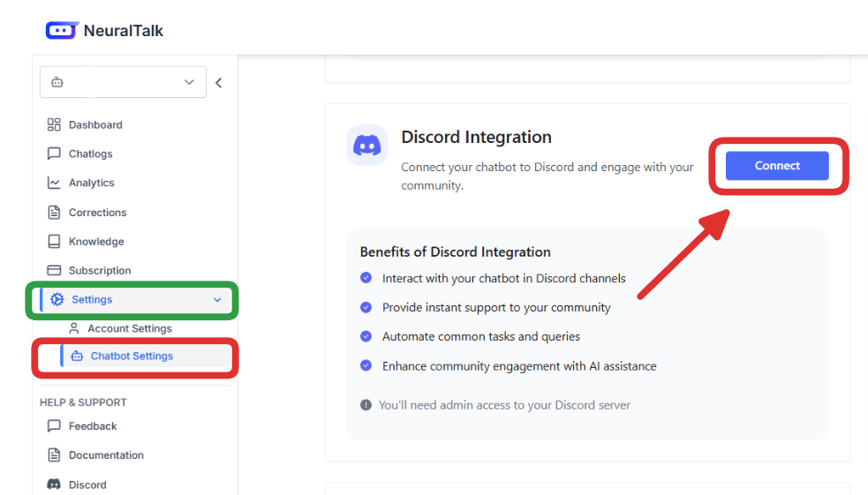
Task: Click the info icon next to admin access note
Action: [x=366, y=405]
